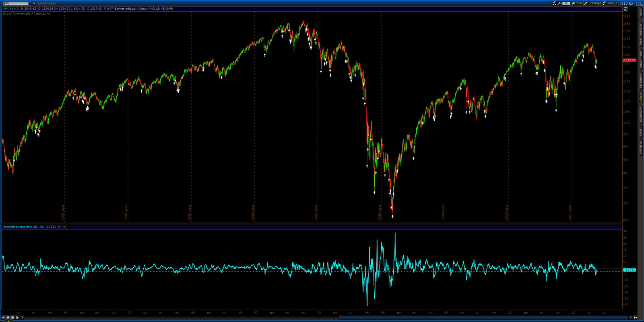Click the C: 1317.82 close value

pos(94,8)
